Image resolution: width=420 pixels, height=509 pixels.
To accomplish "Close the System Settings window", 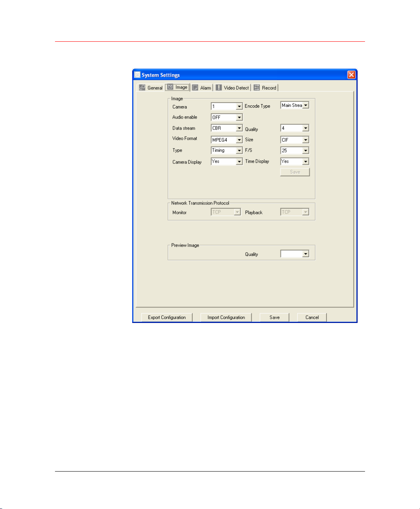I will click(x=351, y=75).
